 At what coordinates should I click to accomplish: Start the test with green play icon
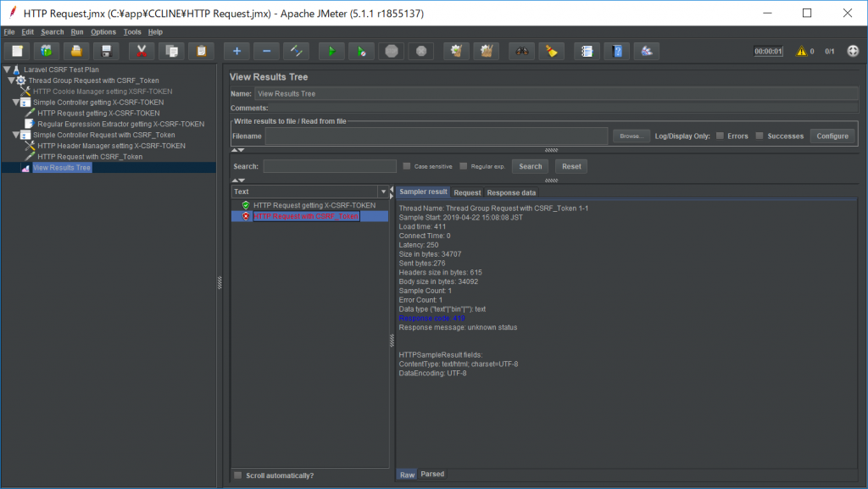331,52
